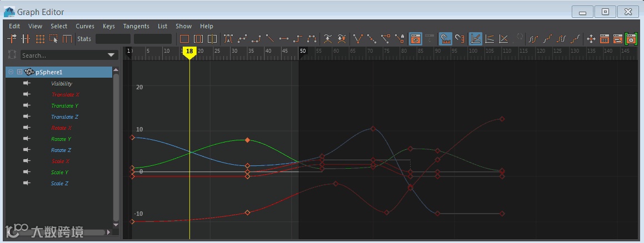Swap the buffer curve
644x243 pixels.
tap(342, 39)
